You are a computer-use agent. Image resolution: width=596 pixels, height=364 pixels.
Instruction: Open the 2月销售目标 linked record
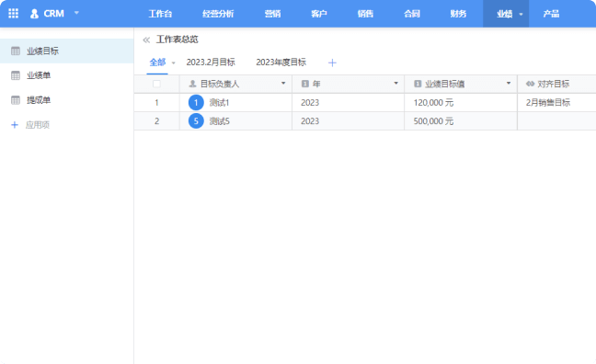(x=548, y=103)
